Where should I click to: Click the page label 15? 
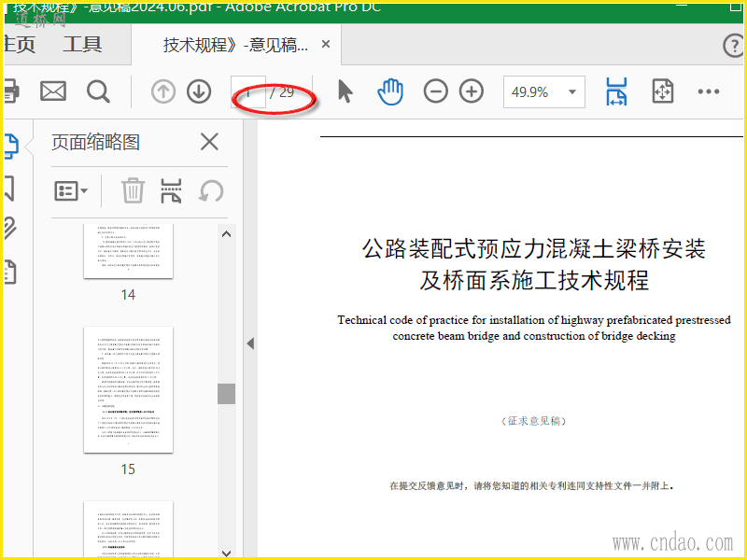click(x=128, y=469)
